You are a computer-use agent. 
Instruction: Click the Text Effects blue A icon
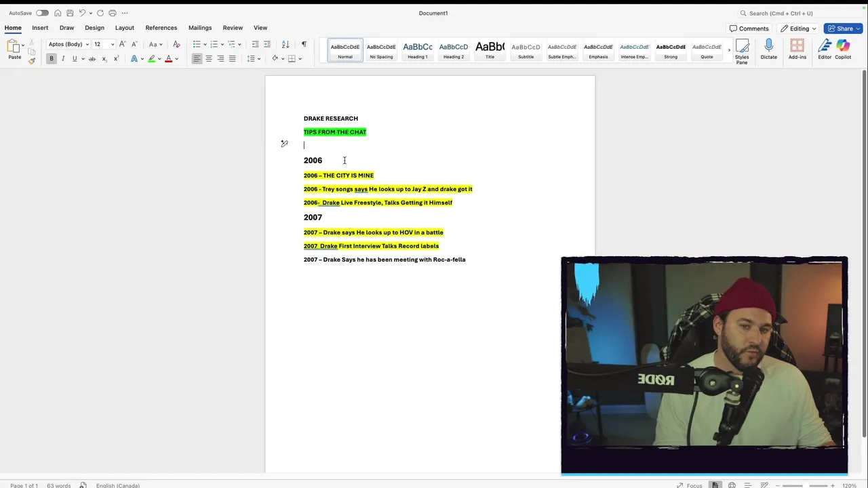pyautogui.click(x=134, y=59)
